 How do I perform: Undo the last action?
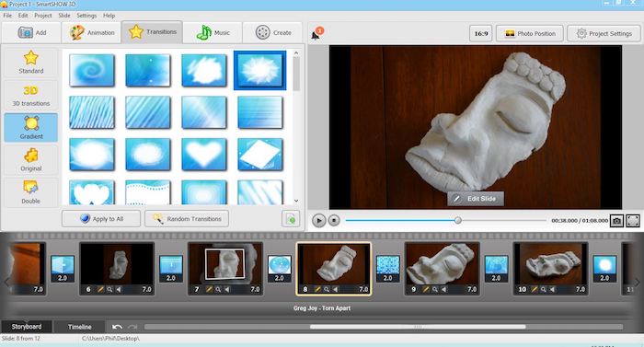coord(117,327)
